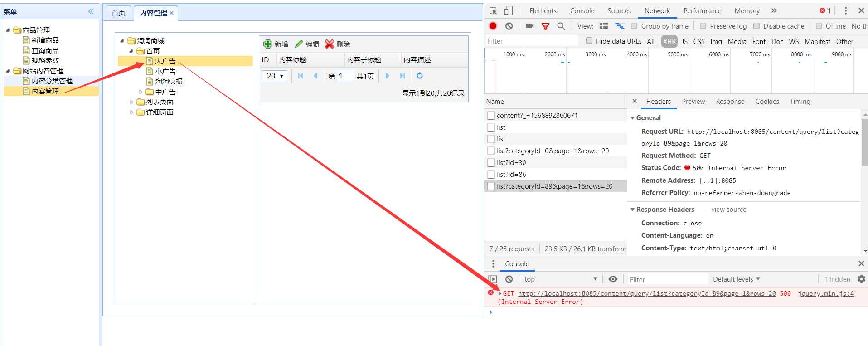This screenshot has width=868, height=346.
Task: Click the red error count indicator
Action: coord(825,10)
